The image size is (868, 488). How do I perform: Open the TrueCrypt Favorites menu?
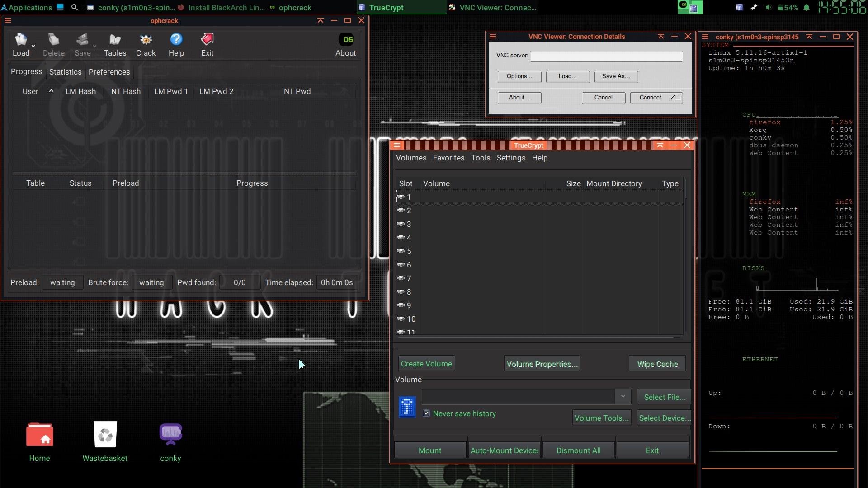(448, 158)
